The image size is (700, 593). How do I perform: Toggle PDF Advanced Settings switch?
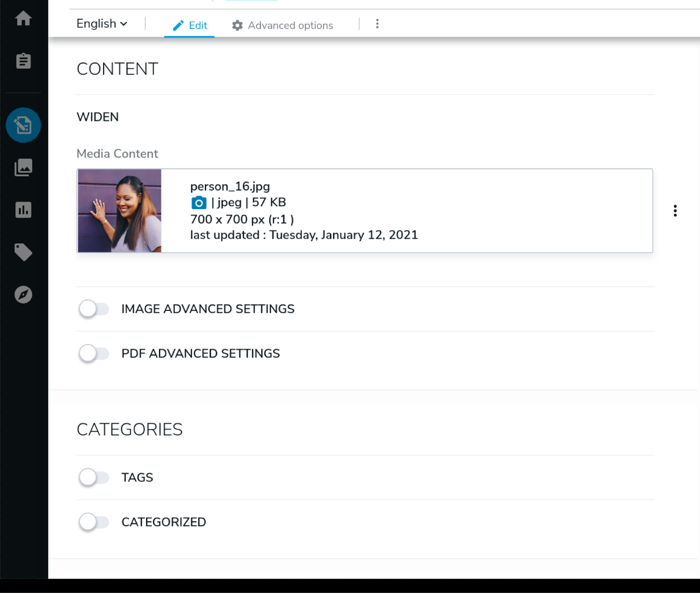click(94, 354)
